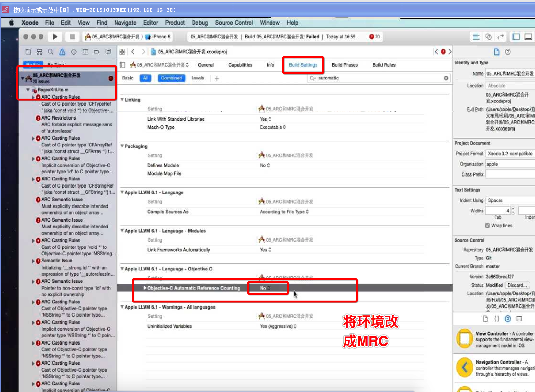Open Compile Sources As dropdown
Image resolution: width=535 pixels, height=392 pixels.
[x=284, y=212]
